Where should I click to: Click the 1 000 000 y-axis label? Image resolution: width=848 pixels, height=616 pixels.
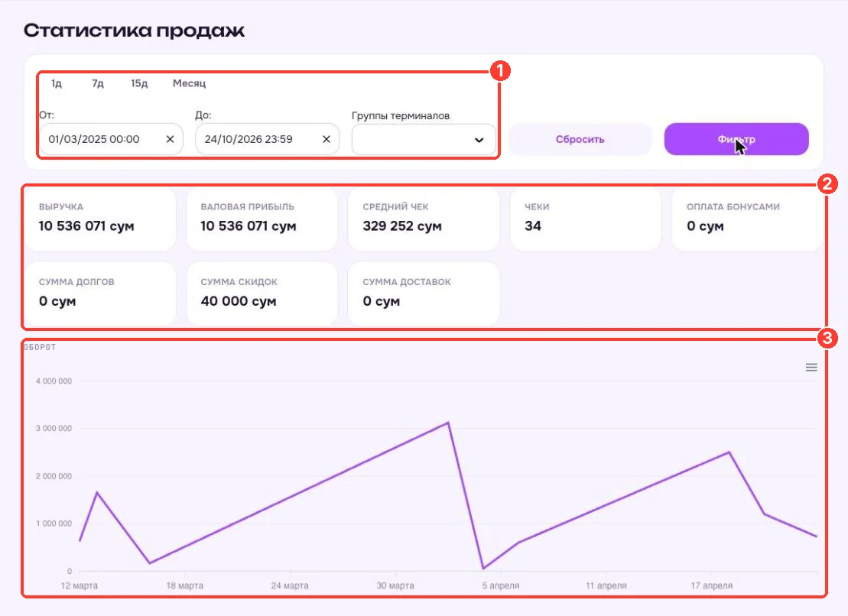pos(54,524)
